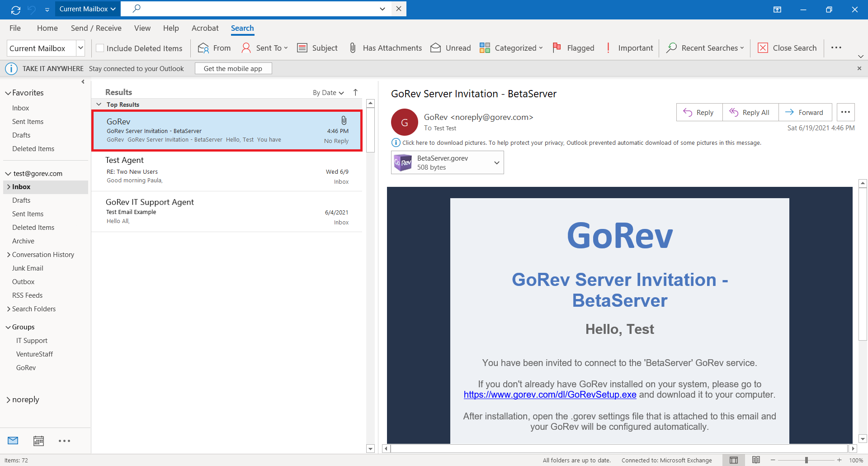Image resolution: width=868 pixels, height=466 pixels.
Task: Reverse sort order arrow
Action: tap(356, 92)
